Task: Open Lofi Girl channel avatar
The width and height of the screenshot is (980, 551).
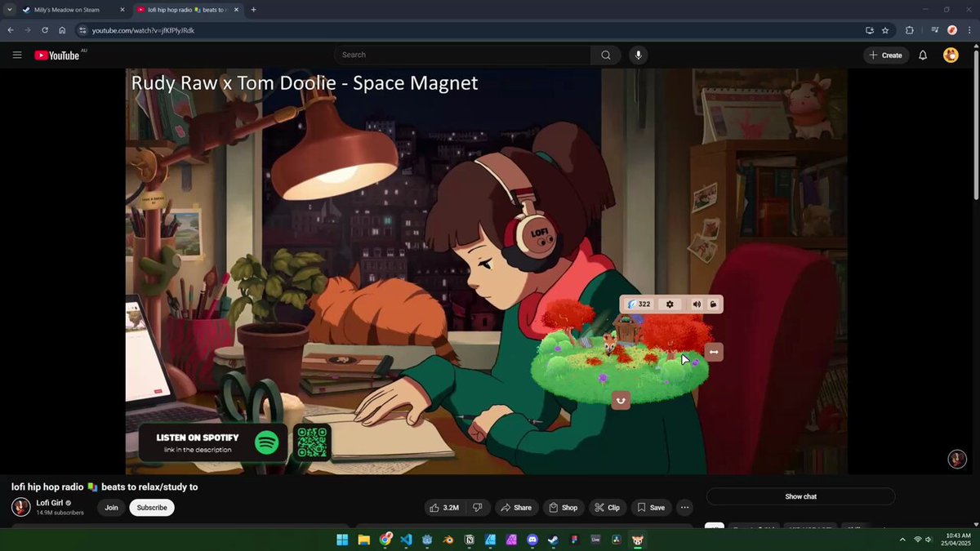Action: [x=21, y=507]
